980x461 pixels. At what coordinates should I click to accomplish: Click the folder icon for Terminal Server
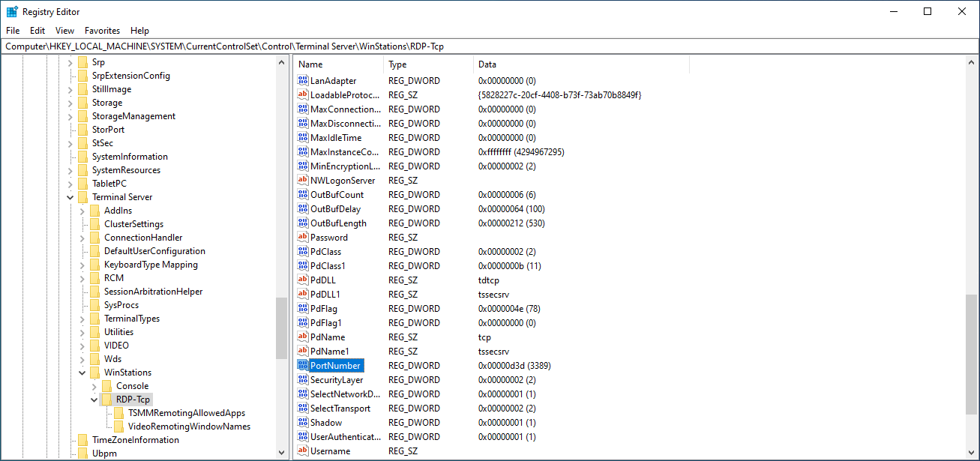tap(82, 197)
